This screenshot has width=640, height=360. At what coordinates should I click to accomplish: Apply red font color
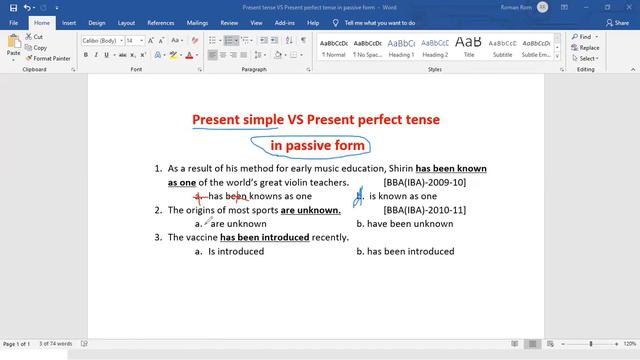tap(189, 55)
